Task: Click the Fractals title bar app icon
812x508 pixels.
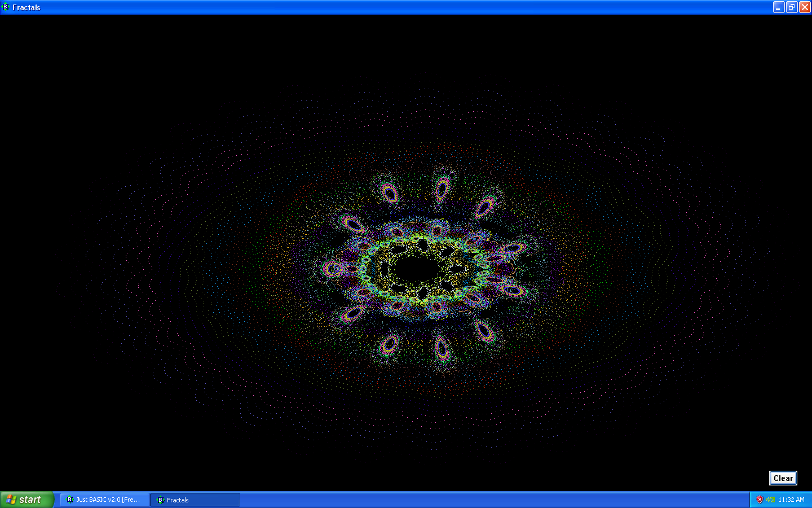Action: pos(6,7)
